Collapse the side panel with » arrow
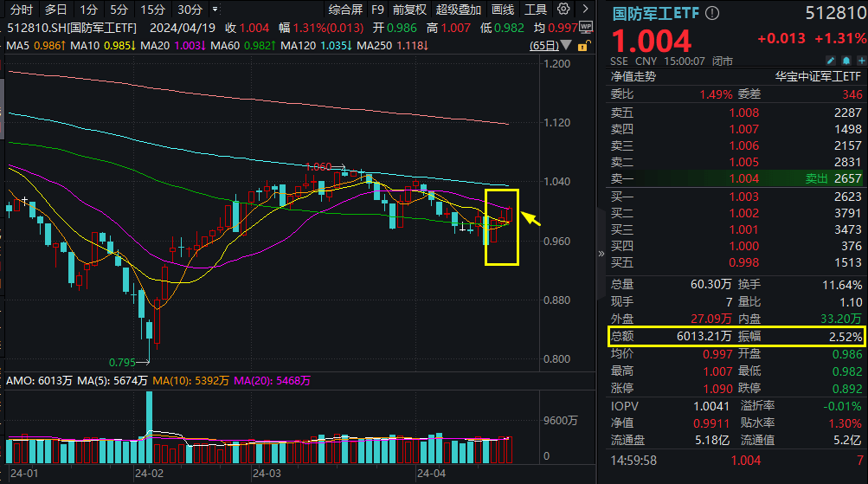The height and width of the screenshot is (484, 868). pos(601,254)
